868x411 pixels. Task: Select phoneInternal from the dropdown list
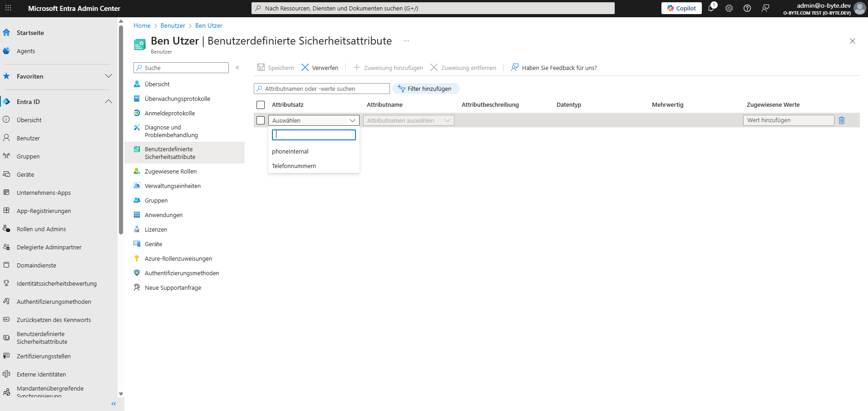[290, 152]
